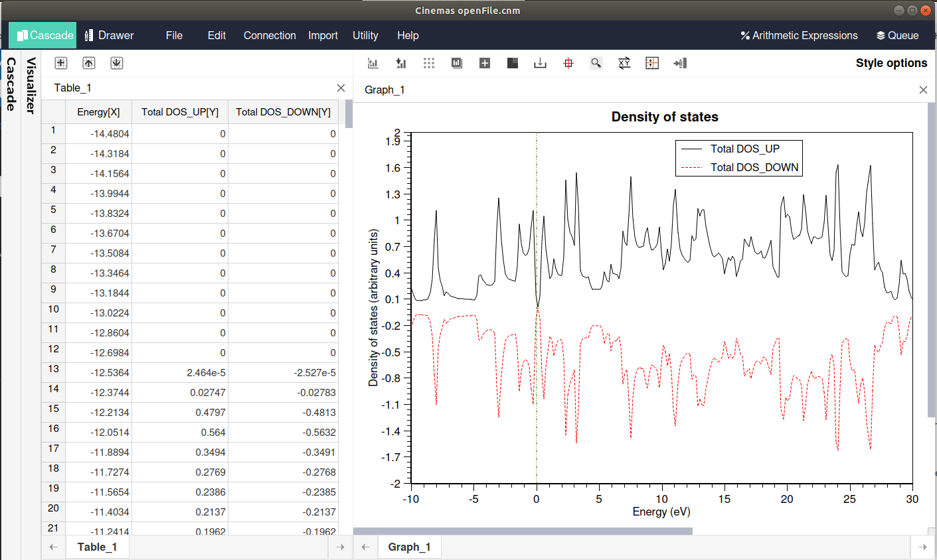Viewport: 937px width, 560px height.
Task: Close the Graph_1 panel
Action: [x=923, y=90]
